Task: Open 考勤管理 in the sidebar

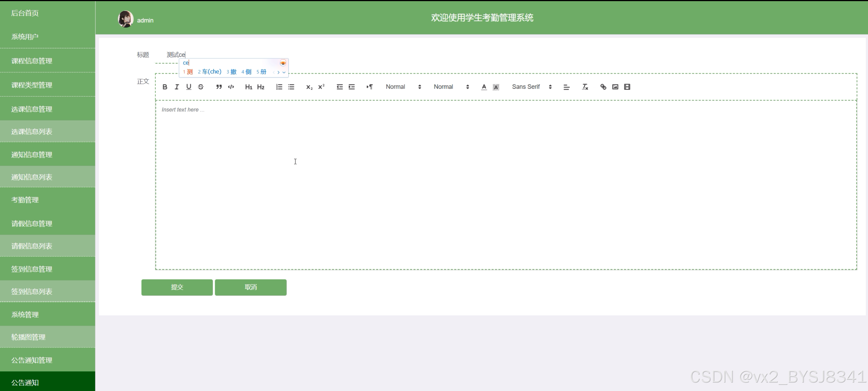Action: pyautogui.click(x=25, y=200)
